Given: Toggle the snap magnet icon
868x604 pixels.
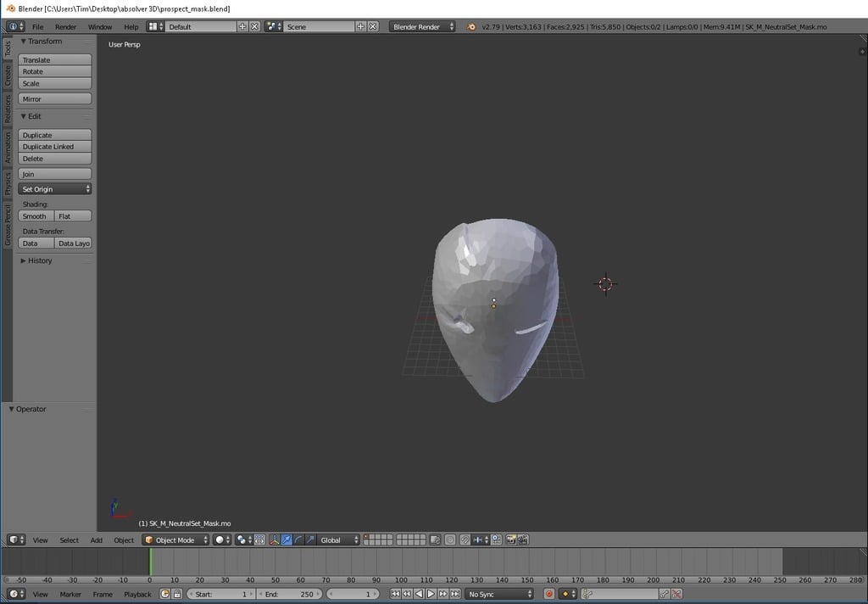Looking at the screenshot, I should (465, 540).
